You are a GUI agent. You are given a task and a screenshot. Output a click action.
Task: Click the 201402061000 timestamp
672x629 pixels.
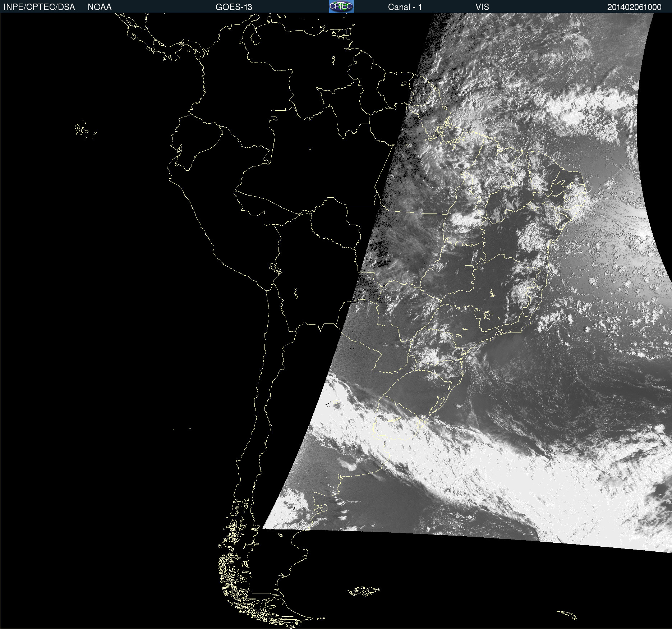[x=634, y=7]
